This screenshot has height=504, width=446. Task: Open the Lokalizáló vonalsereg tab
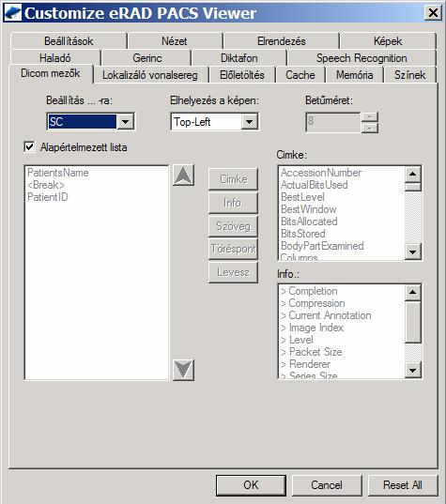tap(150, 75)
